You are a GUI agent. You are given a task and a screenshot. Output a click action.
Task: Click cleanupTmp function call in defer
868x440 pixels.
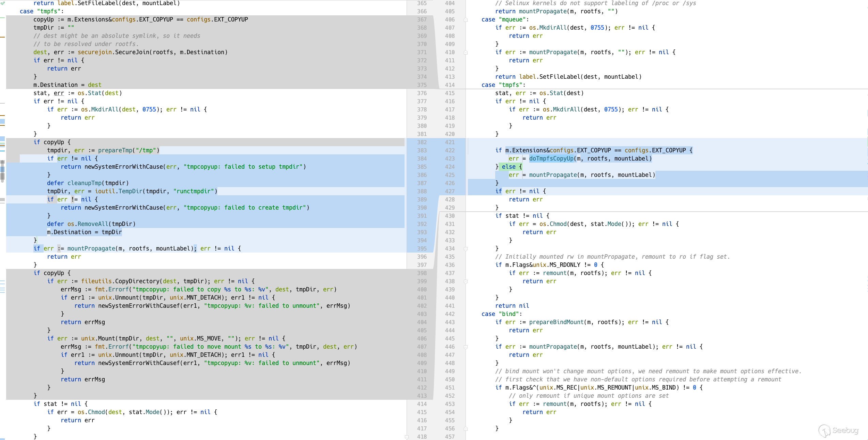pyautogui.click(x=84, y=183)
